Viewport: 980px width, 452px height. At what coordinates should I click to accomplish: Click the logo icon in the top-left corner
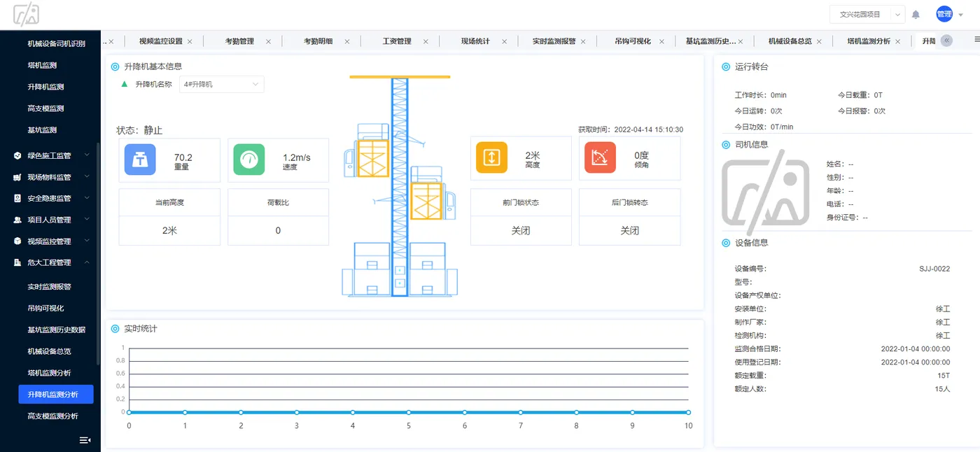pyautogui.click(x=27, y=14)
